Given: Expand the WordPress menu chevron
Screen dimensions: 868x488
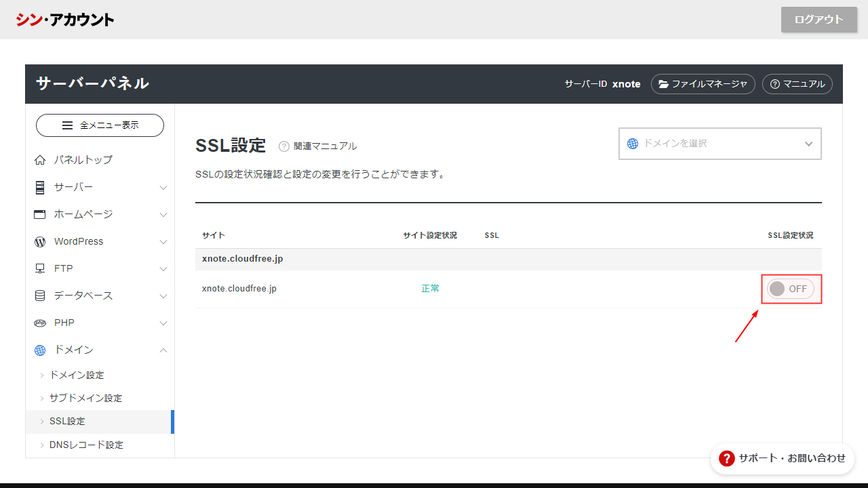Looking at the screenshot, I should 163,241.
